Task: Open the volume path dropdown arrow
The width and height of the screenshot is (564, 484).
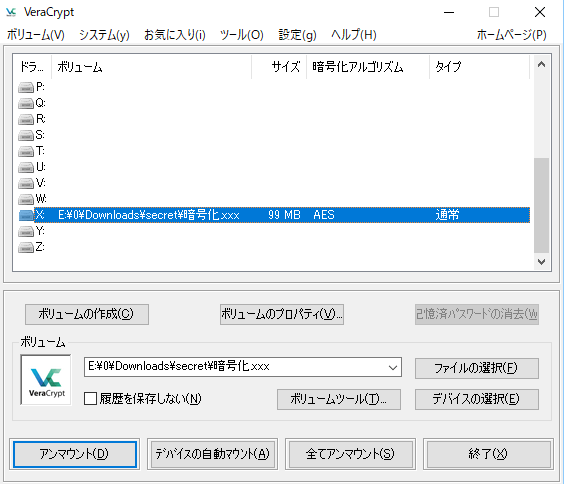Action: (393, 367)
